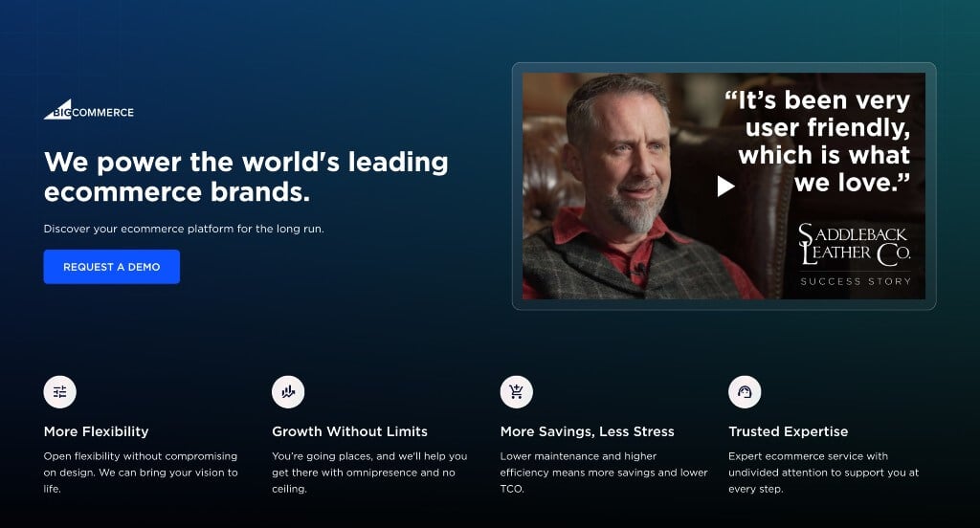Click the 'It's been very user friendly' quote
The height and width of the screenshot is (528, 980).
coord(817,142)
